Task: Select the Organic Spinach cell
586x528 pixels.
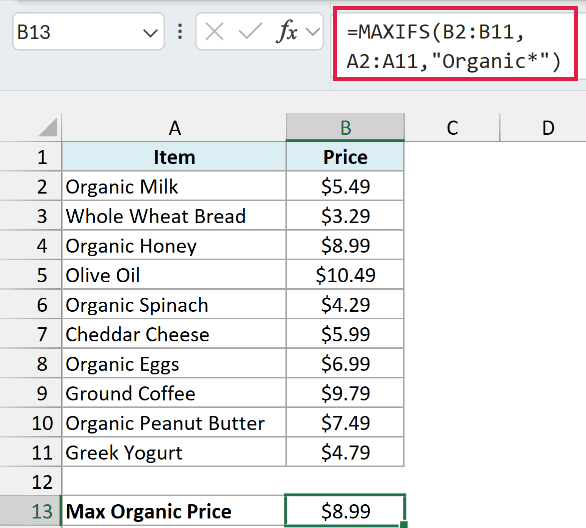Action: point(174,304)
